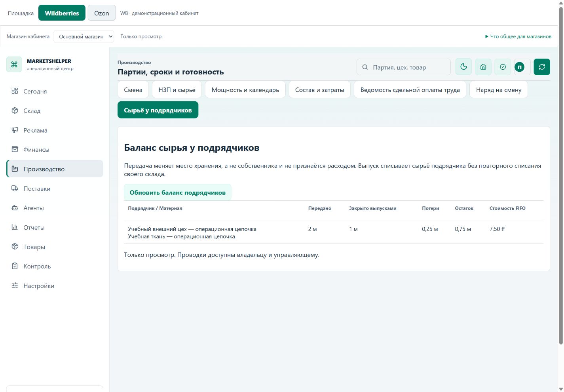Switch marketplace to Wildberries
This screenshot has width=564, height=392.
(62, 13)
